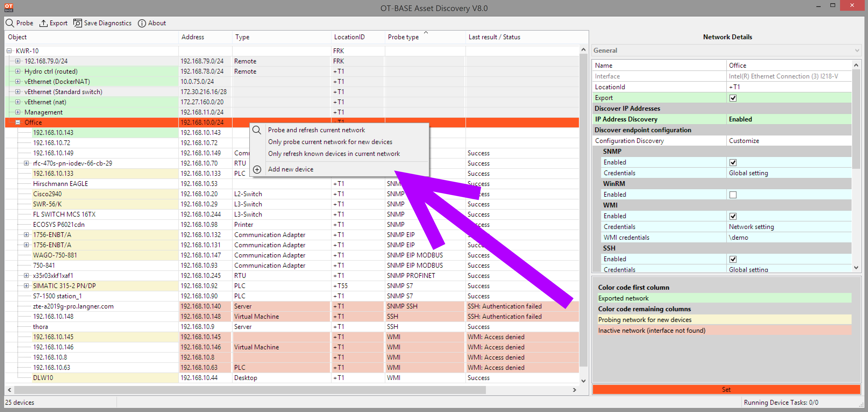Expand the Hydro ctrl (routed) node
The width and height of the screenshot is (868, 412).
[18, 71]
